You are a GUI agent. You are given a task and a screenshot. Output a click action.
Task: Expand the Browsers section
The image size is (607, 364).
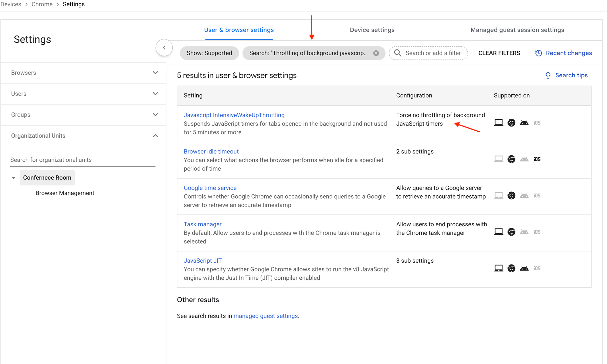[83, 73]
